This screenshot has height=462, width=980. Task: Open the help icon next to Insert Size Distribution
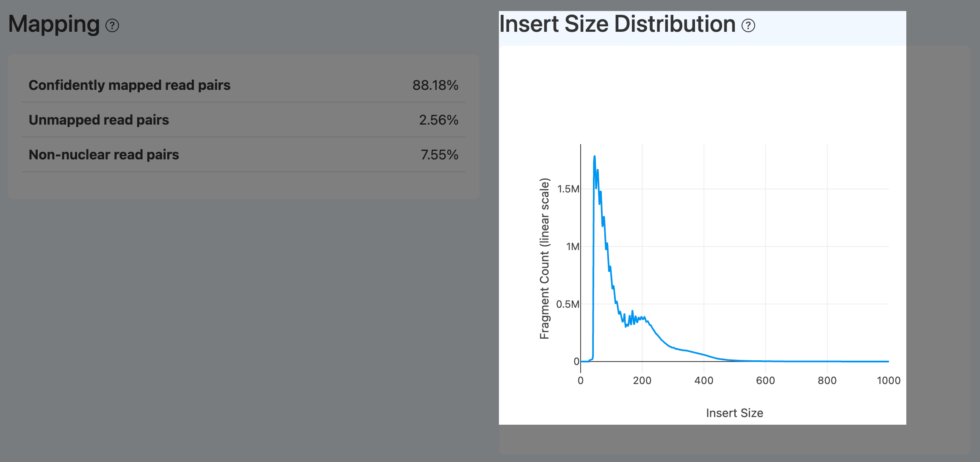[x=748, y=26]
